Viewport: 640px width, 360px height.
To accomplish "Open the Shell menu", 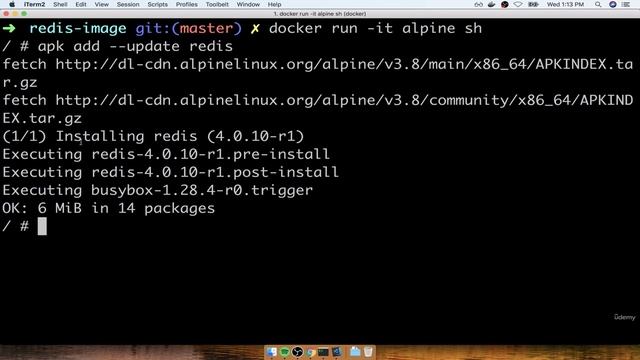I will click(x=60, y=4).
